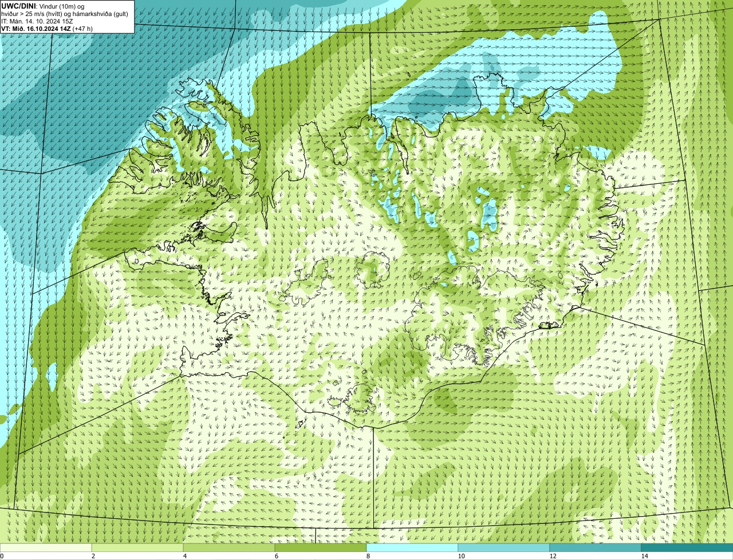Click the "0" label on the color scale
Viewport: 733px width, 560px height.
click(x=2, y=556)
